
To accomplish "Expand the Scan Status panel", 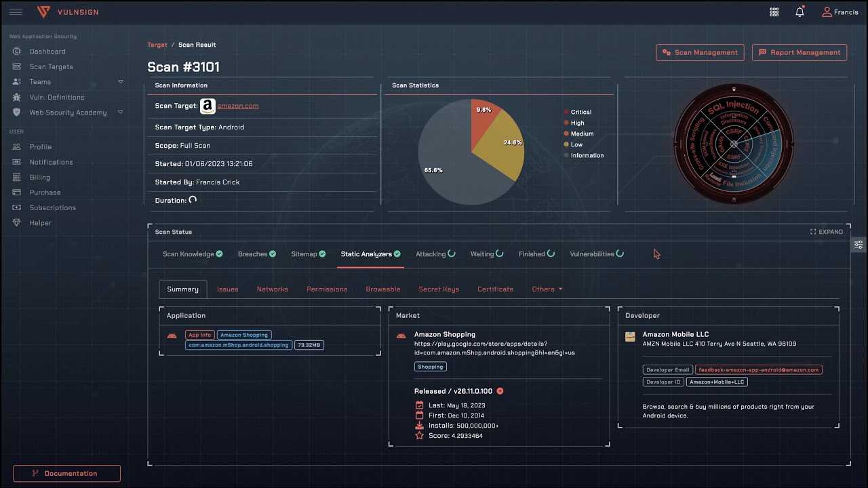I will (827, 232).
